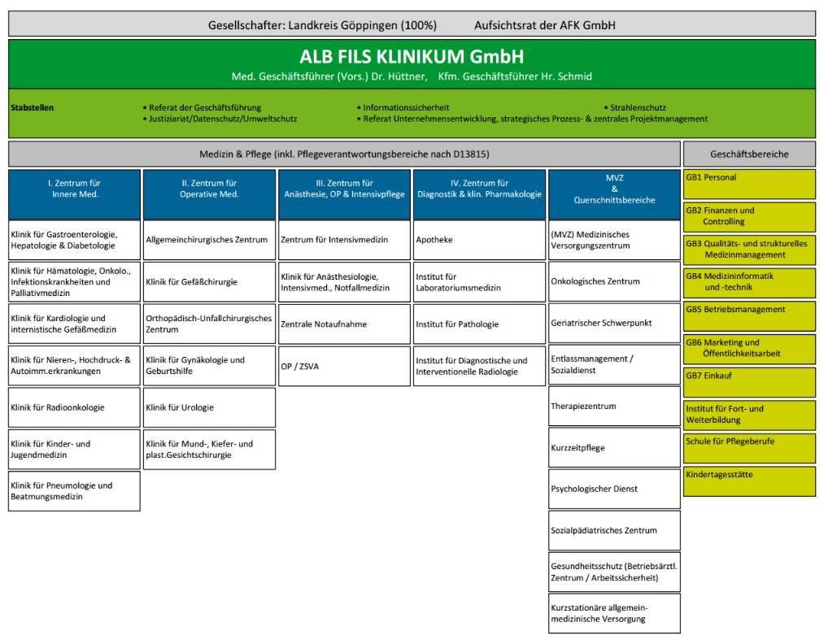This screenshot has width=828, height=644.
Task: Click 'Institut für Laboratoriumsmedizin' box
Action: 480,282
